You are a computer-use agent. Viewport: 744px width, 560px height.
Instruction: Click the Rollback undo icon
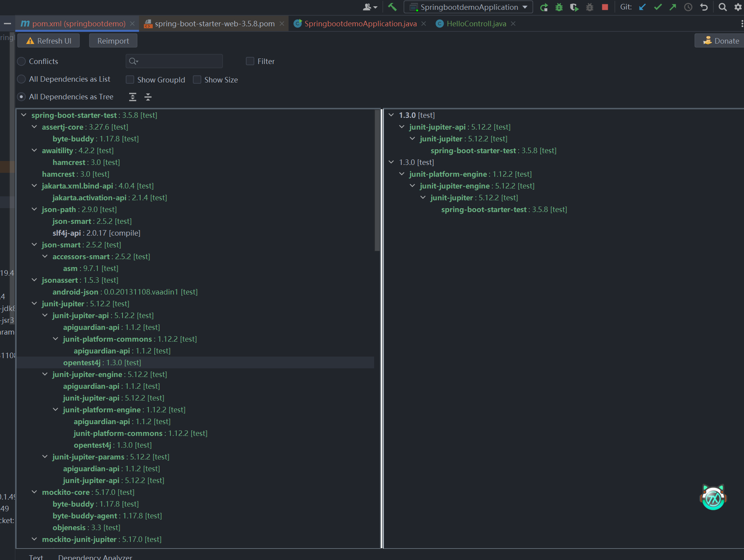coord(704,7)
